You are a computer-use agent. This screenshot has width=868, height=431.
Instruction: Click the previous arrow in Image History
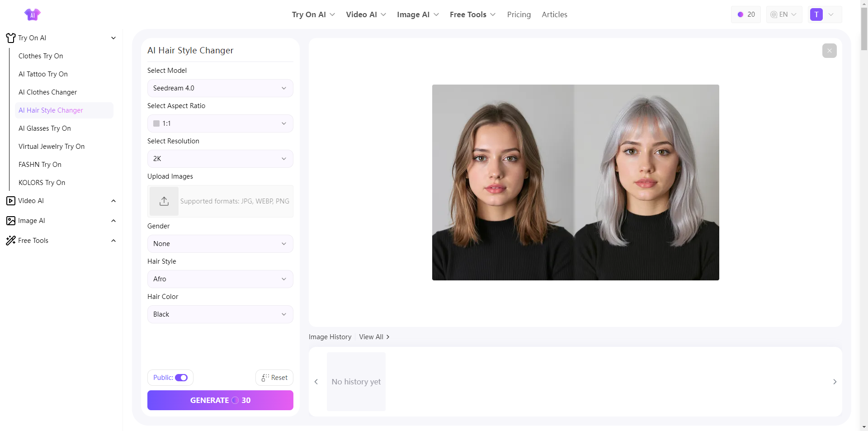316,381
